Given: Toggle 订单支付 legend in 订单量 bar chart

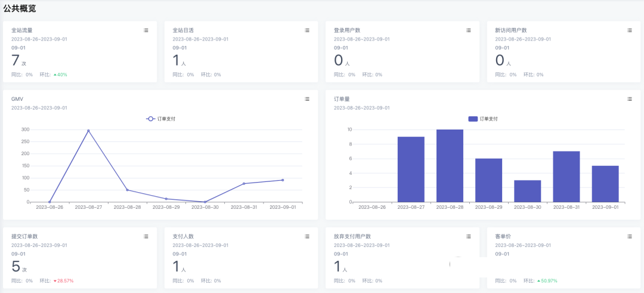Looking at the screenshot, I should coord(483,119).
